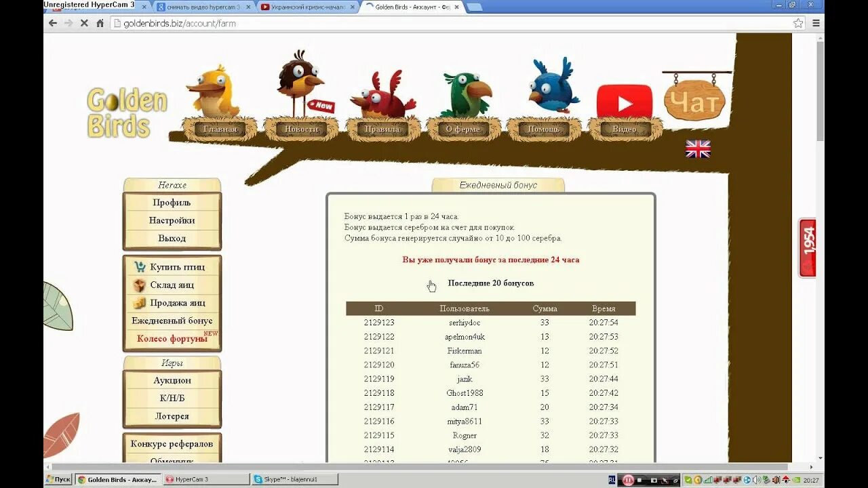
Task: Open the Чат wooden sign
Action: click(x=694, y=101)
